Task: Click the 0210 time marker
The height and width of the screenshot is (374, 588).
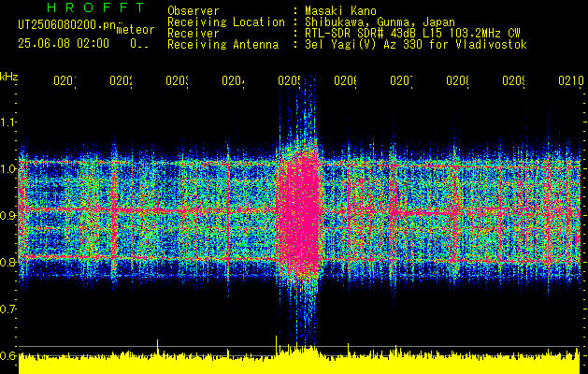Action: coord(571,80)
